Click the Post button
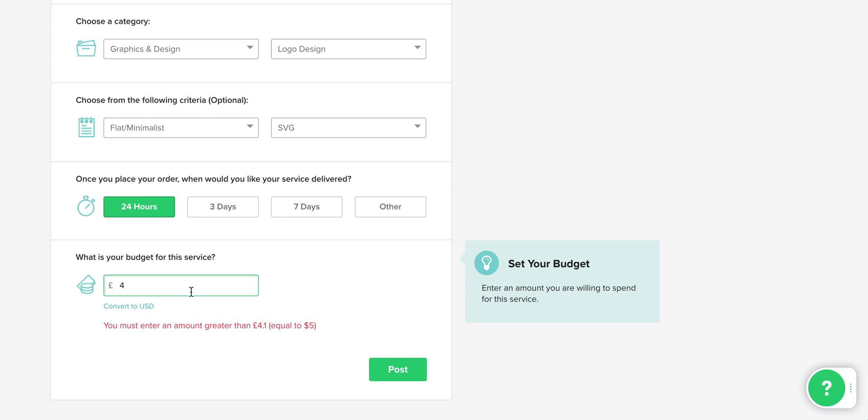 (x=398, y=369)
